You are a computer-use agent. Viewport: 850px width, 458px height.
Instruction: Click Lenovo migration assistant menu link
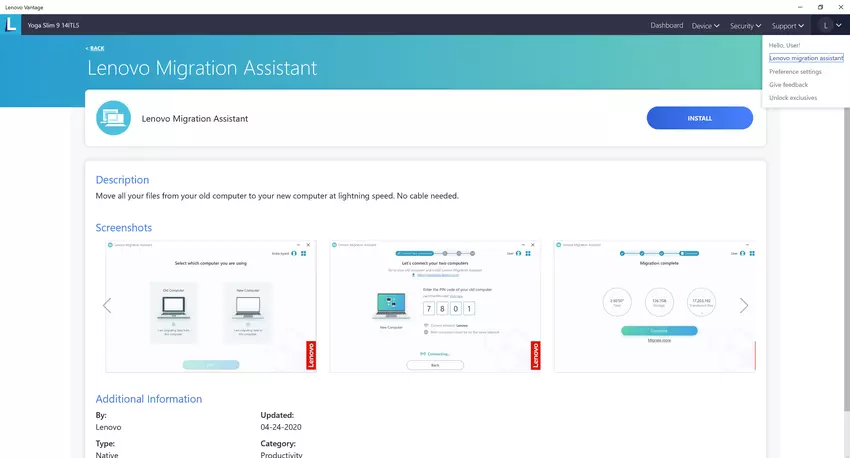pyautogui.click(x=806, y=59)
